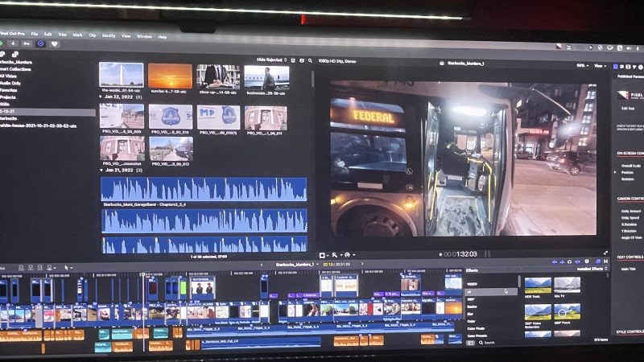Screen dimensions: 644x362
Task: Open the Hide Rejected filter dropdown
Action: point(272,60)
